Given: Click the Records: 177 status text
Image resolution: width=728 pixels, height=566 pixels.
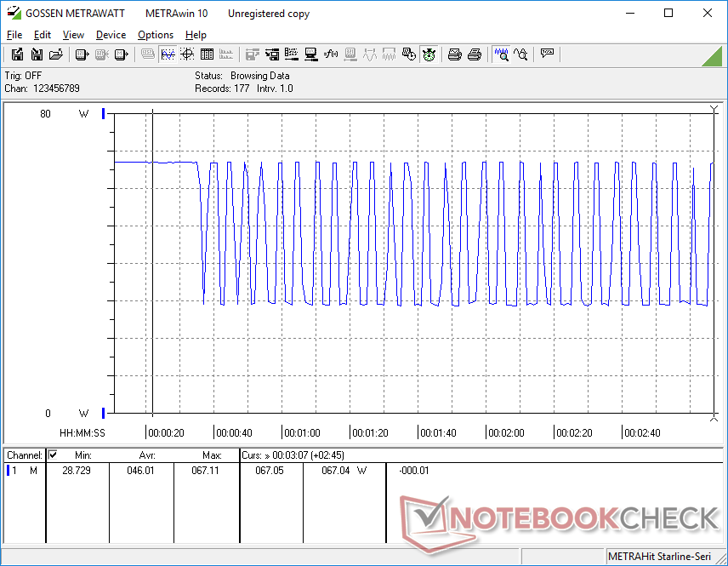Looking at the screenshot, I should pyautogui.click(x=222, y=89).
